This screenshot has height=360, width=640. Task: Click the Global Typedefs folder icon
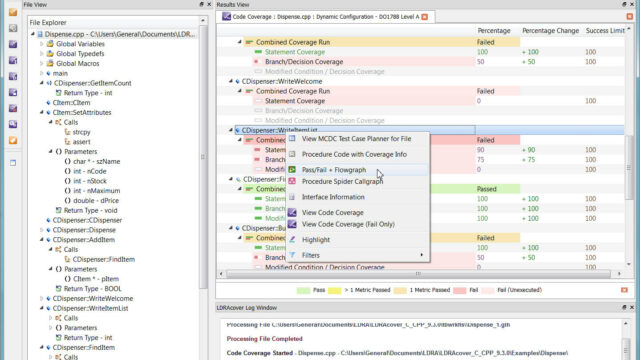[50, 53]
